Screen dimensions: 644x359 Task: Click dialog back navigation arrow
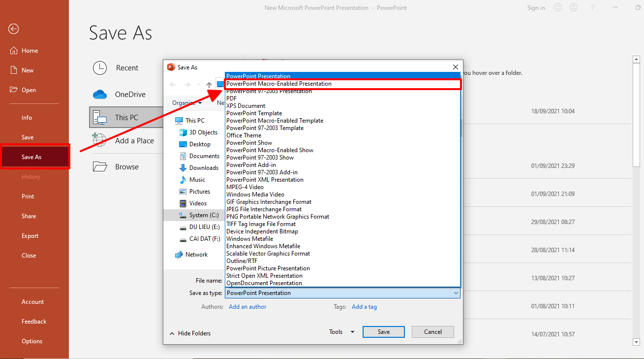point(173,85)
